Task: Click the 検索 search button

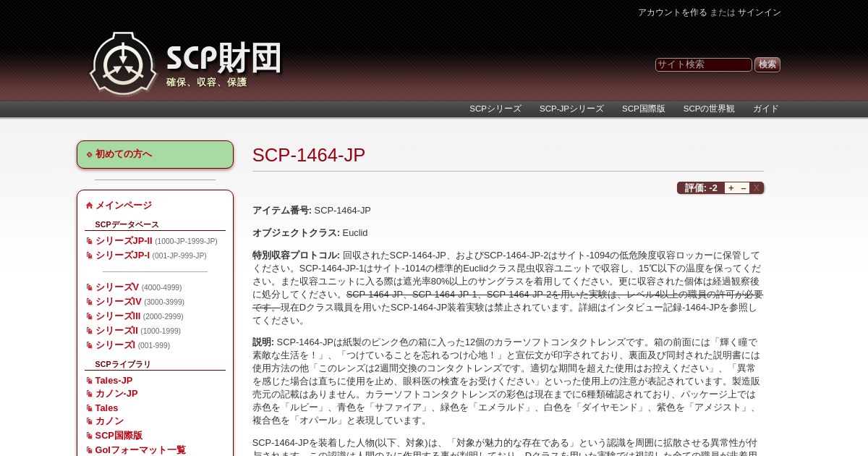Action: click(767, 64)
